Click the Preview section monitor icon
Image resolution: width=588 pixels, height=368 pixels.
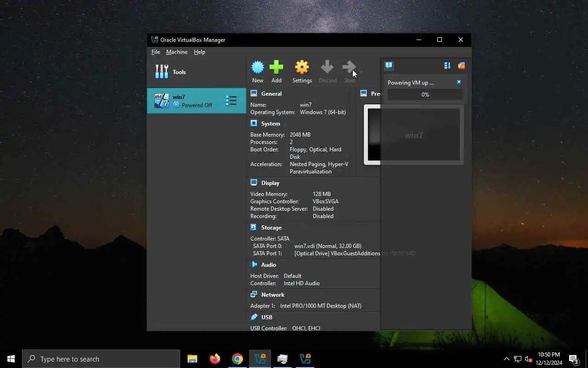point(363,93)
